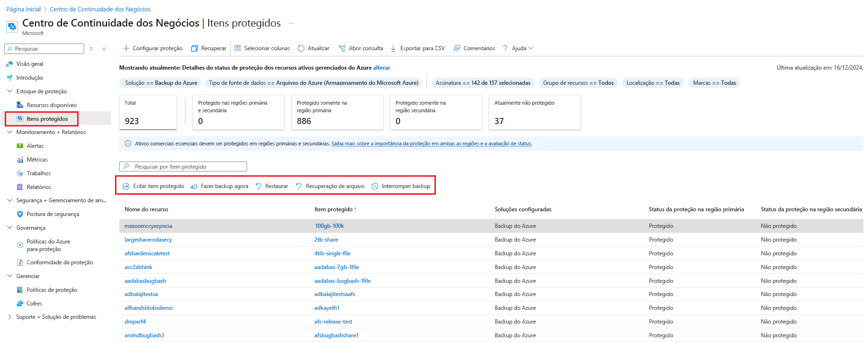The image size is (868, 342).
Task: Click Centro de Continuidade dos Negócios breadcrumb
Action: 100,9
